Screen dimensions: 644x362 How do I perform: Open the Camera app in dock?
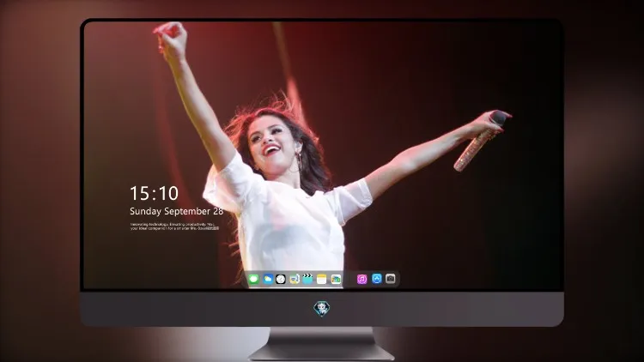[391, 279]
